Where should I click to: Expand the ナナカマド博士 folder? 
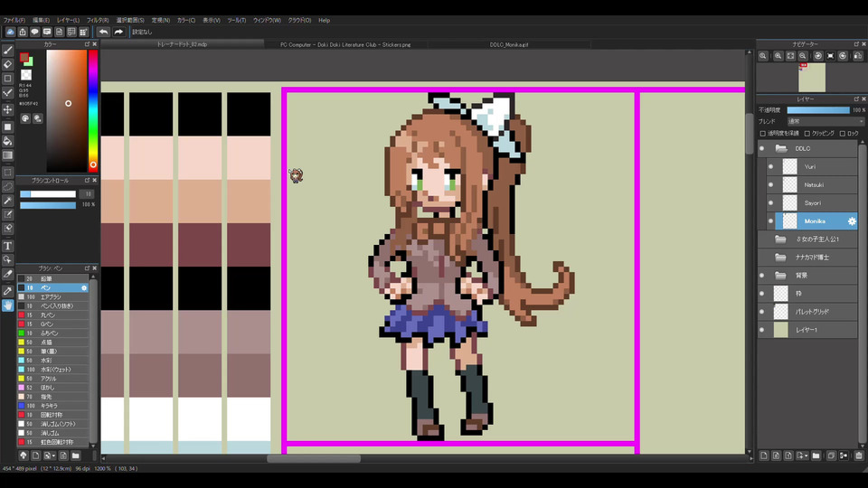[x=781, y=258]
